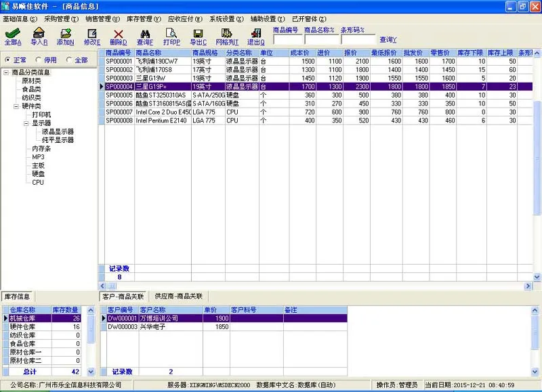This screenshot has height=392, width=542.
Task: Click the app icon in the title bar
Action: pos(5,6)
